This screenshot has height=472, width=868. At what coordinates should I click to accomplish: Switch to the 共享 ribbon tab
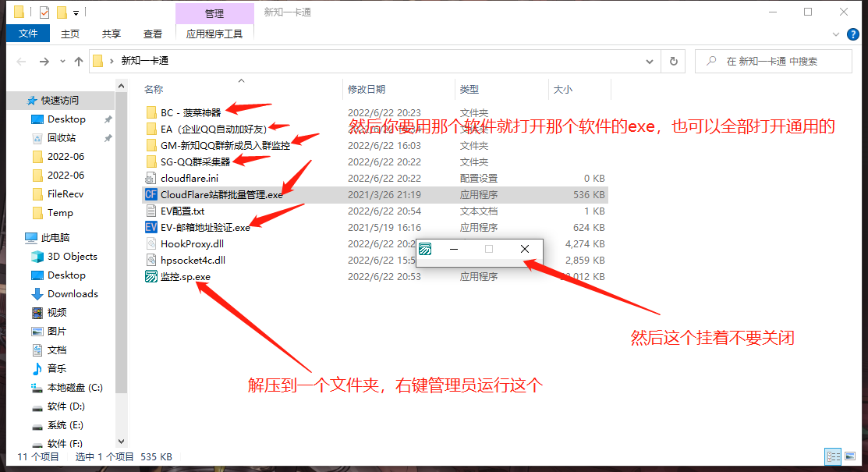pyautogui.click(x=112, y=34)
